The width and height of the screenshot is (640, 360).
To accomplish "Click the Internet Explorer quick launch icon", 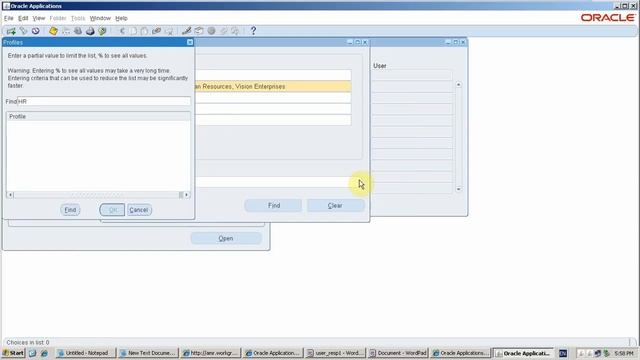I will pyautogui.click(x=44, y=353).
